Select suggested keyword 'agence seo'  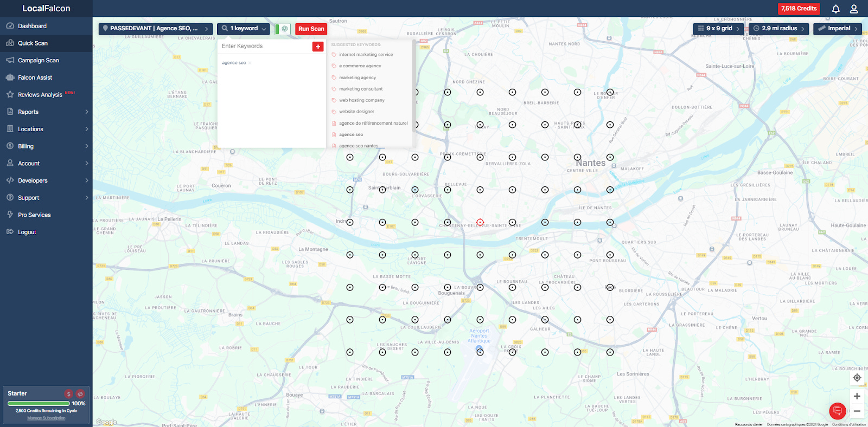point(351,134)
